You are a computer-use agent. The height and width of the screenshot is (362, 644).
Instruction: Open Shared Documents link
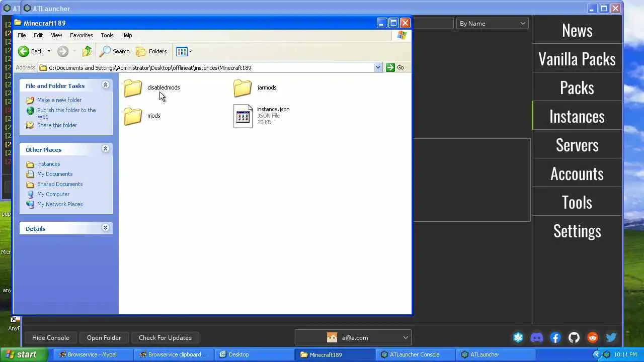tap(60, 184)
